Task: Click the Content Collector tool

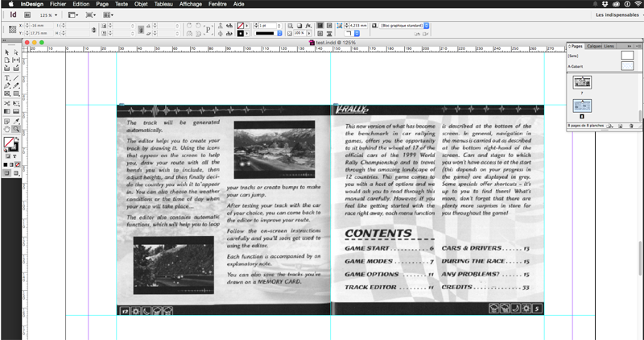Action: (7, 68)
